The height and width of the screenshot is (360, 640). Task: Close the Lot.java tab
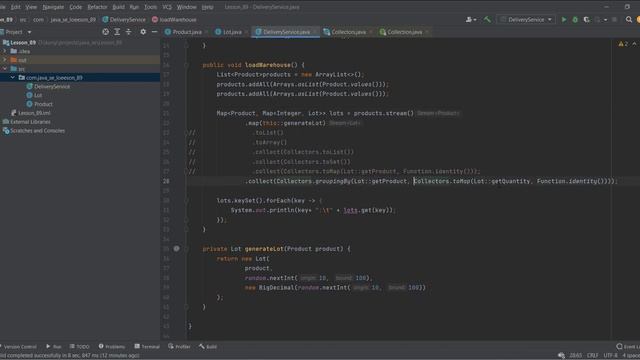(x=247, y=32)
